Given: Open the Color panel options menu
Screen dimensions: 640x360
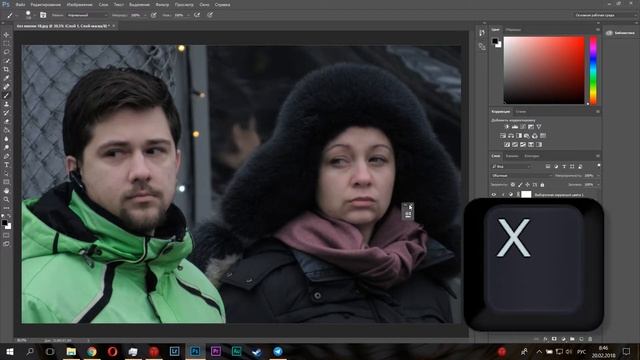Looking at the screenshot, I should pos(598,30).
